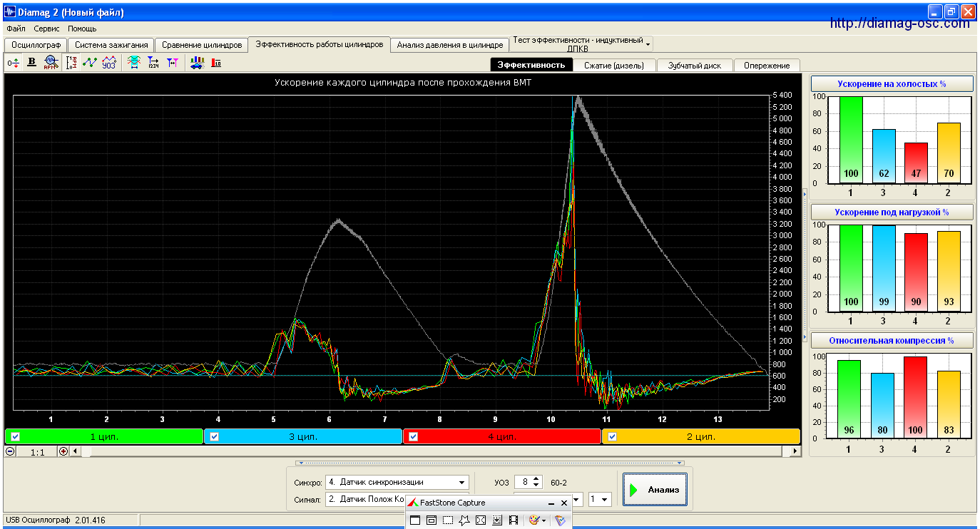Click FastStone freehand region capture icon
980x529 pixels.
coord(464,520)
